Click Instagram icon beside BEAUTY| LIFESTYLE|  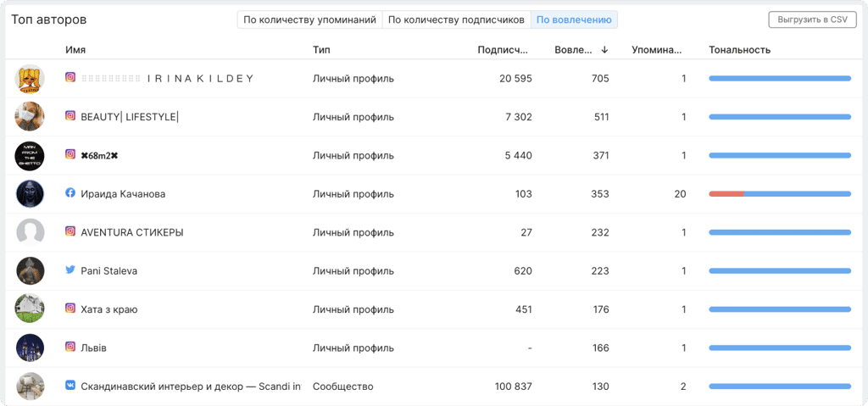70,116
